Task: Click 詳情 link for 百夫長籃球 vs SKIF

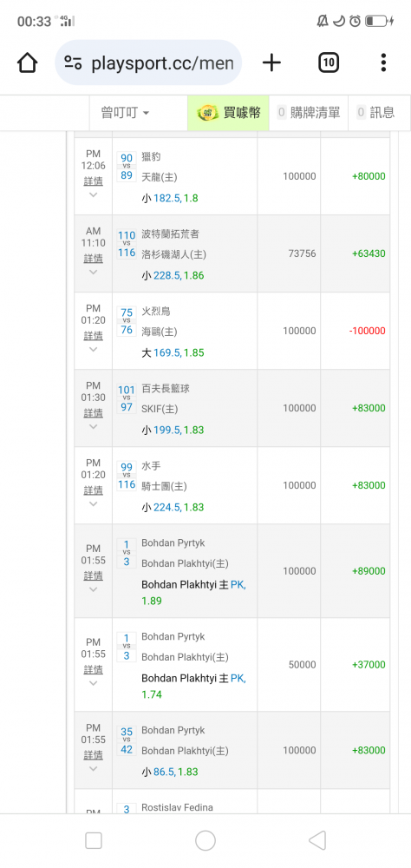Action: (x=93, y=413)
